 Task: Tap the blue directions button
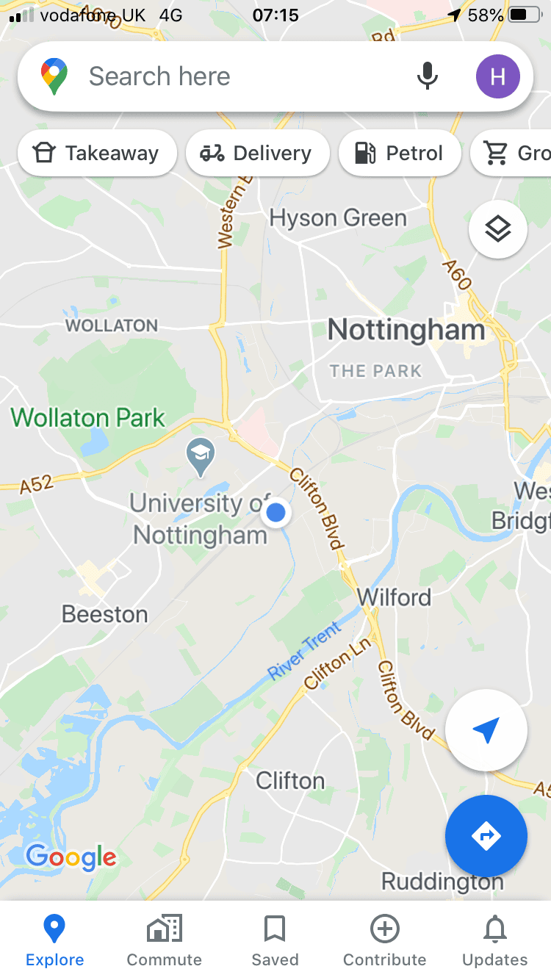[486, 836]
